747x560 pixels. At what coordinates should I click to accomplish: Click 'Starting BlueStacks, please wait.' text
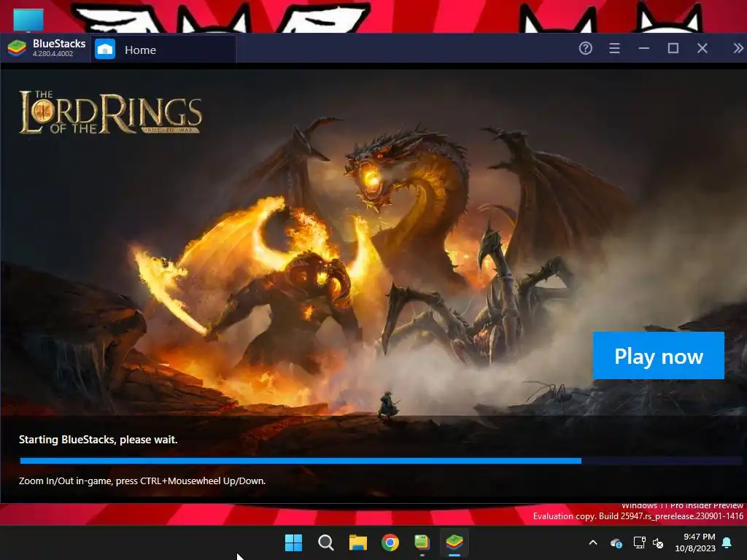(x=98, y=440)
